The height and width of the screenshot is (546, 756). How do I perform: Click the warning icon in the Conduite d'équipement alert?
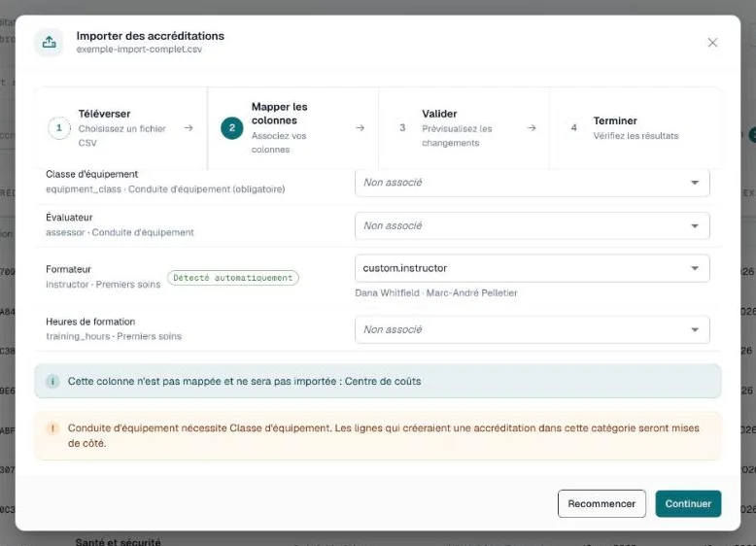click(52, 427)
